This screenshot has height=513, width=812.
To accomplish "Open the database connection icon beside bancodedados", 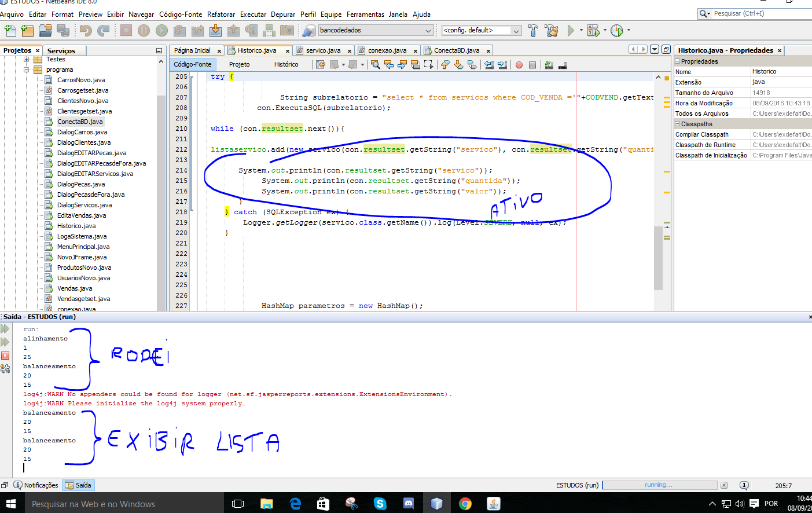I will click(x=310, y=30).
